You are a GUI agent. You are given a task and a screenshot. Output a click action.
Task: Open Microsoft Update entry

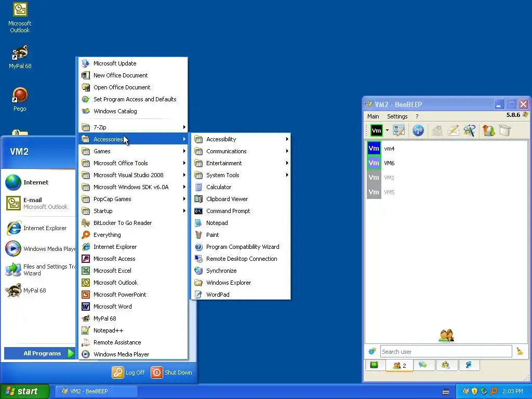[133, 63]
